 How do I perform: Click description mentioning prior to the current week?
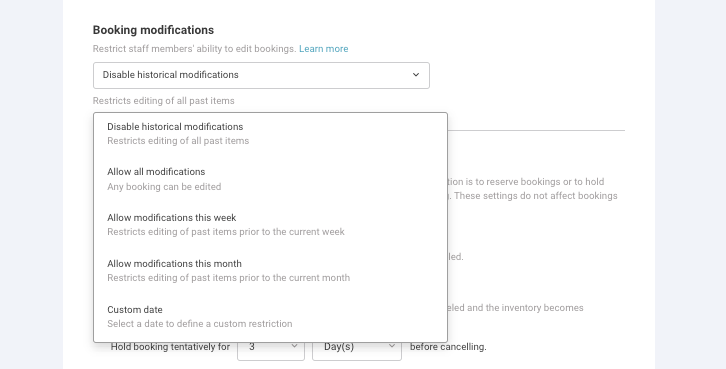click(x=225, y=231)
